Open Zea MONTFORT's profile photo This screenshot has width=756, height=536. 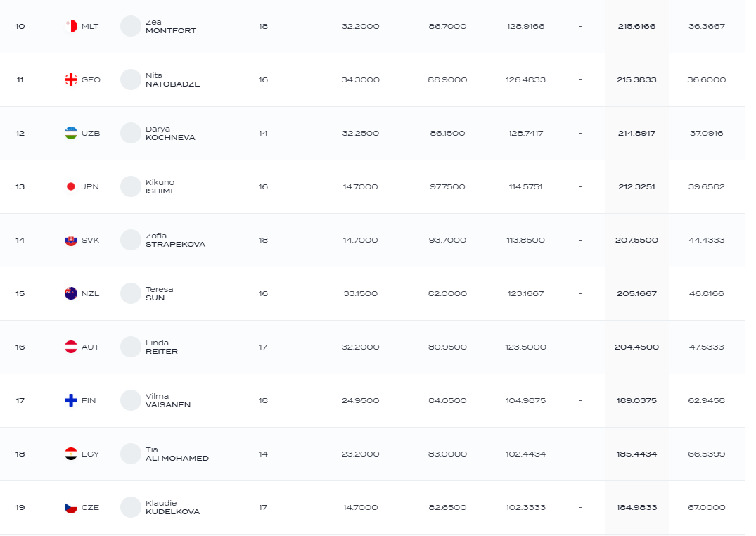(x=131, y=26)
